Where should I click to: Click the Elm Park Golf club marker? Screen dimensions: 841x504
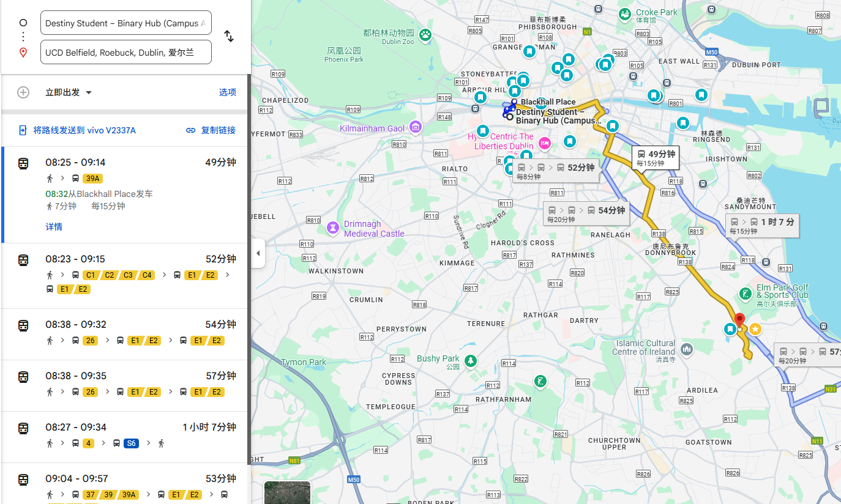745,294
